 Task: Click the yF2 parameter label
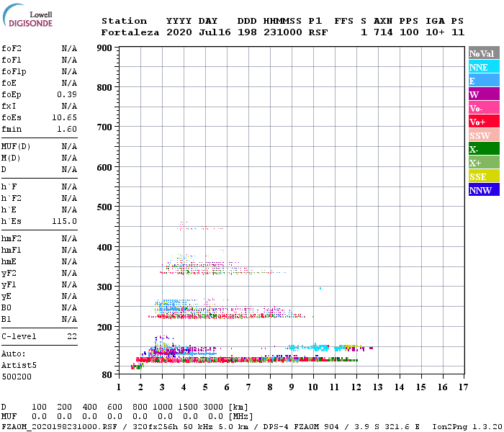click(9, 274)
